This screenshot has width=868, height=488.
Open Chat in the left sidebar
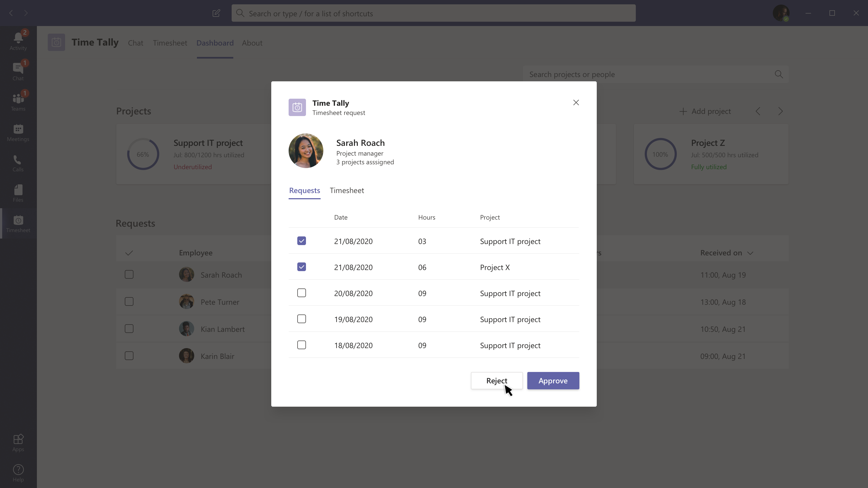[18, 71]
